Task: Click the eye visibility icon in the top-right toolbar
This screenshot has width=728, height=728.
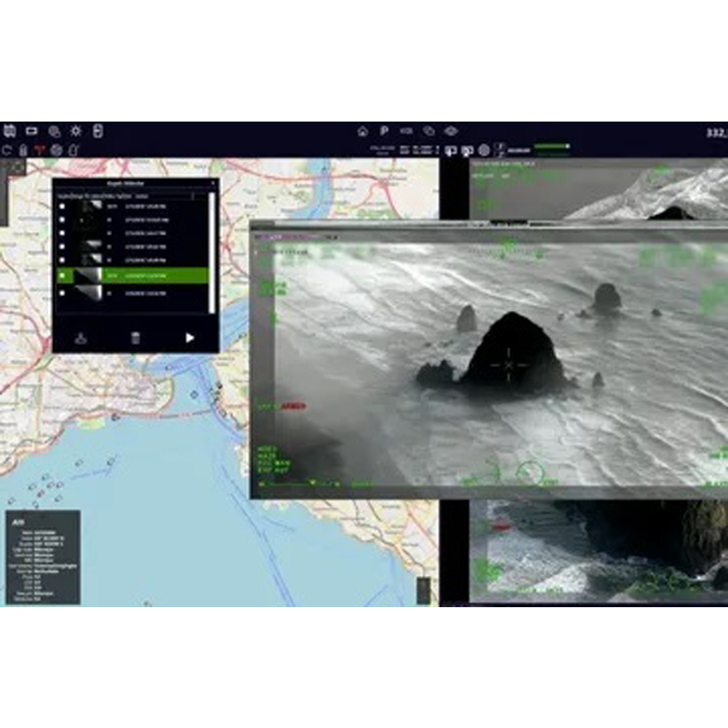Action: [x=451, y=131]
